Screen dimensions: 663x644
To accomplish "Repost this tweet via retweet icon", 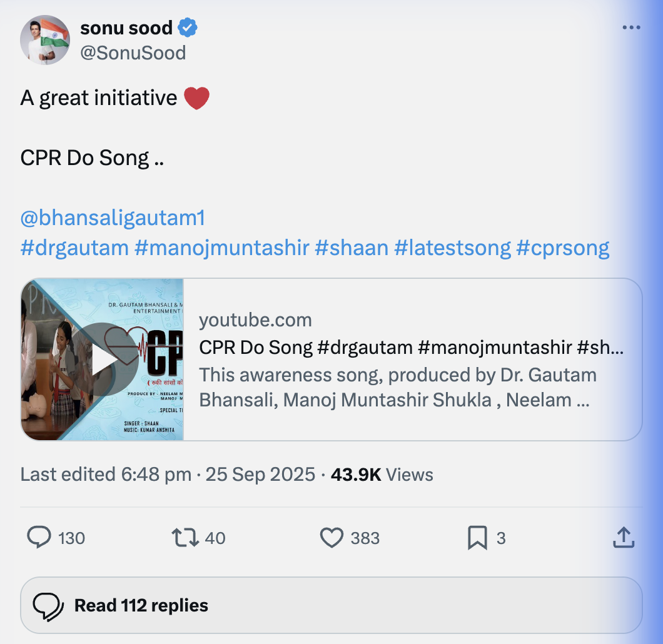I will 185,538.
